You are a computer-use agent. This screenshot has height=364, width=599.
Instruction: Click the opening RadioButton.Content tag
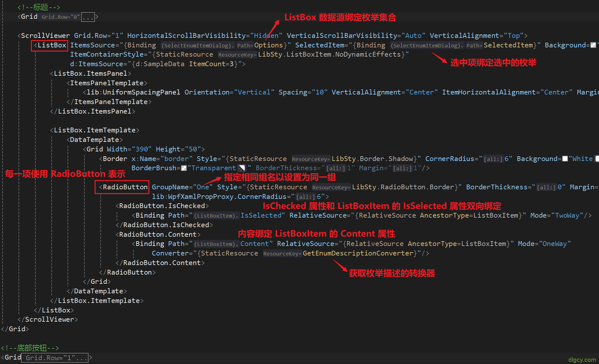click(158, 234)
